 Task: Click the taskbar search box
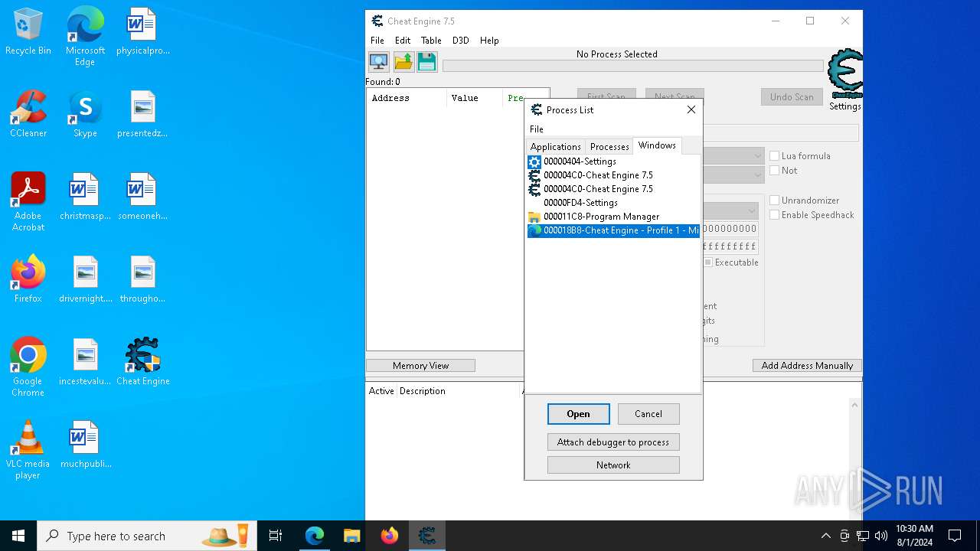click(x=149, y=536)
